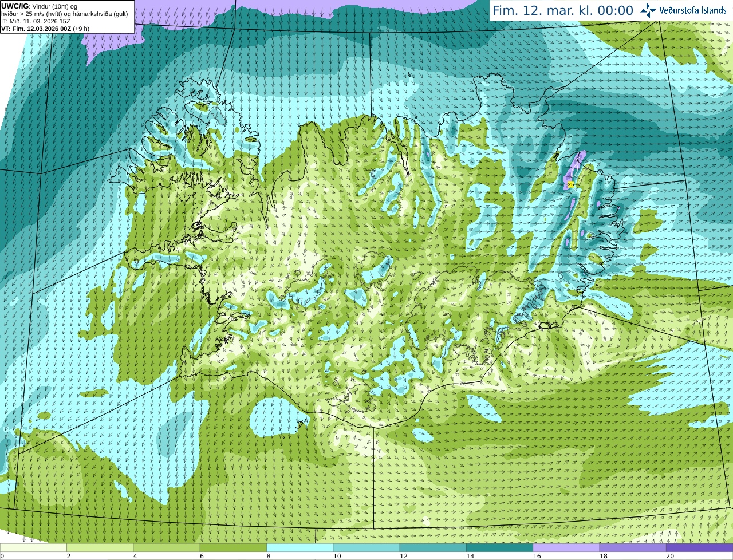Pick the 14–16 m/s dark teal swatch
The image size is (733, 560).
point(499,548)
